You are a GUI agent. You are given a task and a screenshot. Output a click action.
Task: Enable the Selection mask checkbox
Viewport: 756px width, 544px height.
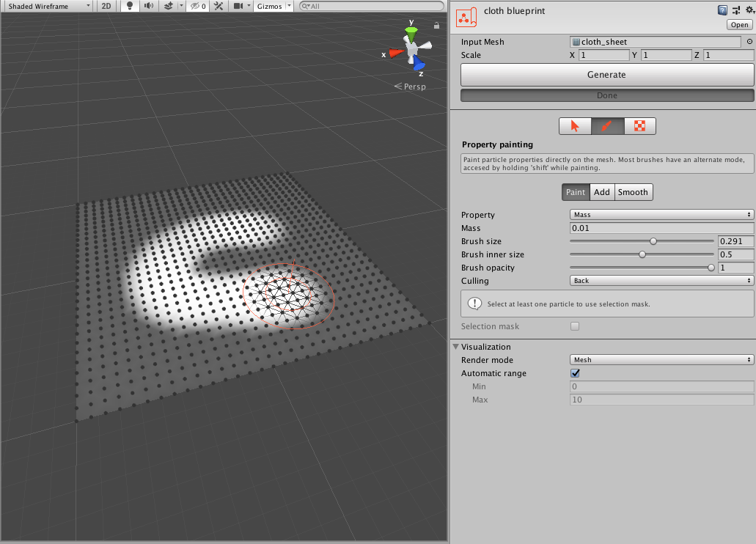(575, 326)
